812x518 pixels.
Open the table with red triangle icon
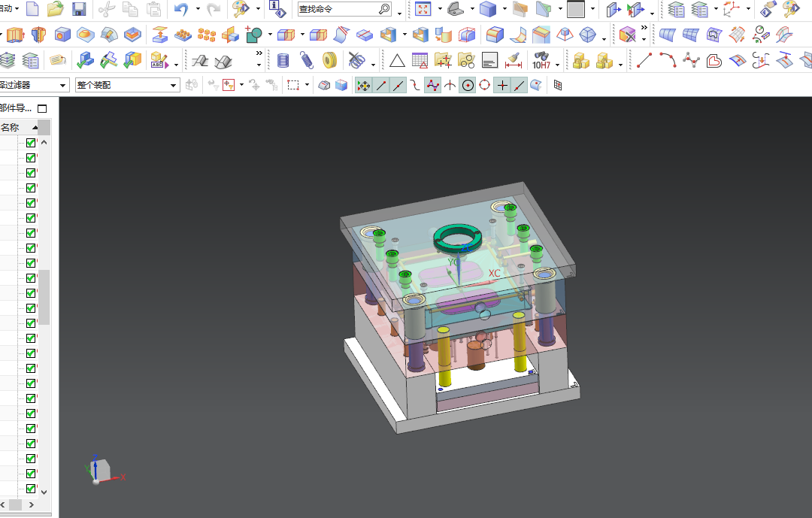point(420,61)
